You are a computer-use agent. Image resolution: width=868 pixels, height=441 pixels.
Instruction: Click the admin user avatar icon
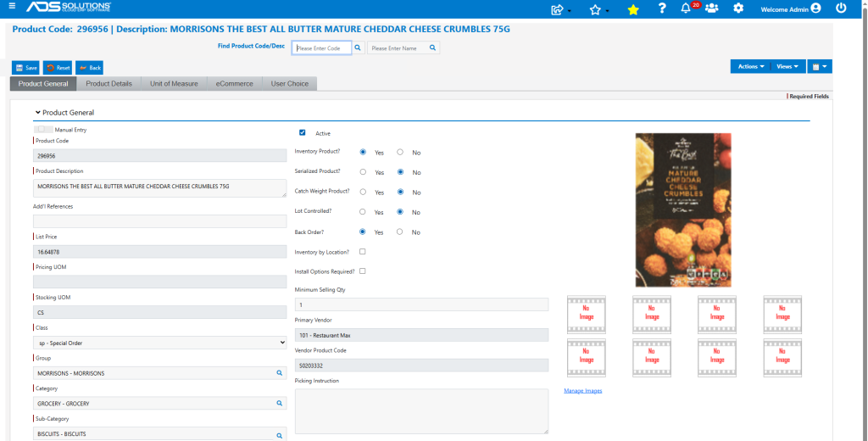pyautogui.click(x=815, y=8)
